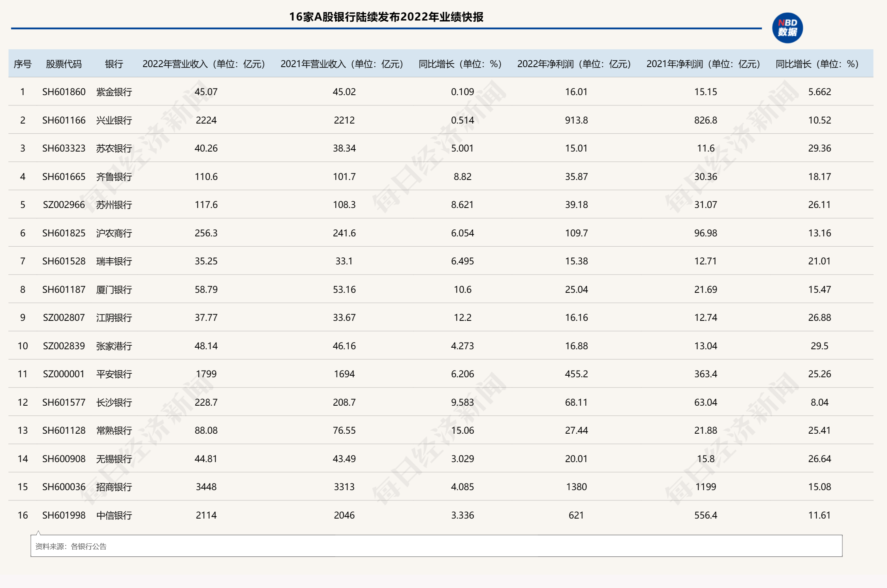Click 常熟银行 revenue value 88.08
This screenshot has height=588, width=887.
(x=206, y=431)
